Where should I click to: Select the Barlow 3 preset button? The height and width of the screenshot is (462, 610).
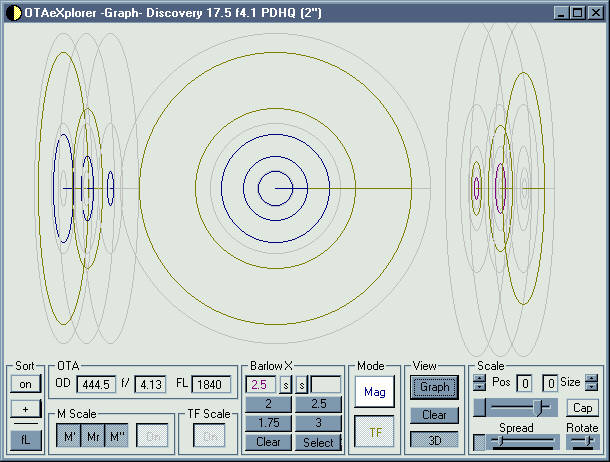tap(318, 423)
